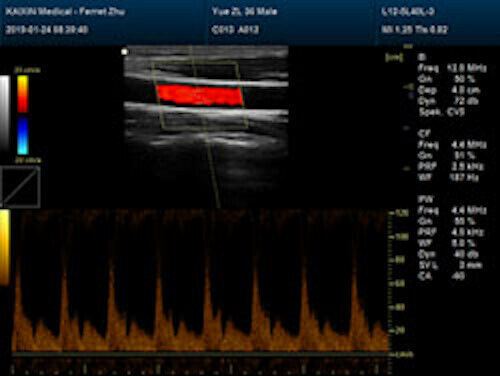Click the B-mode Freq 12.0 MHz value

(x=467, y=68)
